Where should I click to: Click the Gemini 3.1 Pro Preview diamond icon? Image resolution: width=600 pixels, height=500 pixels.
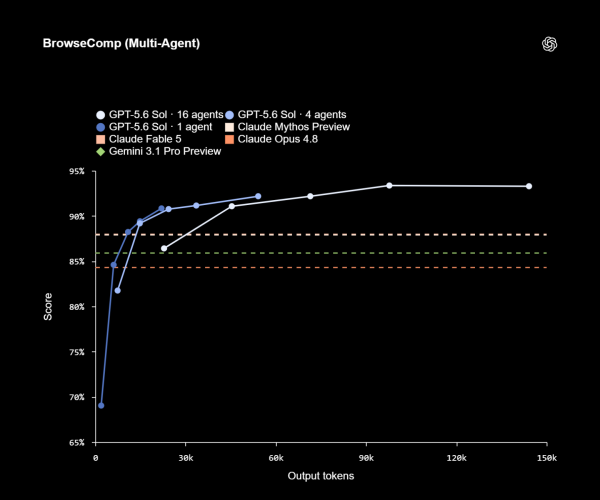tap(100, 151)
